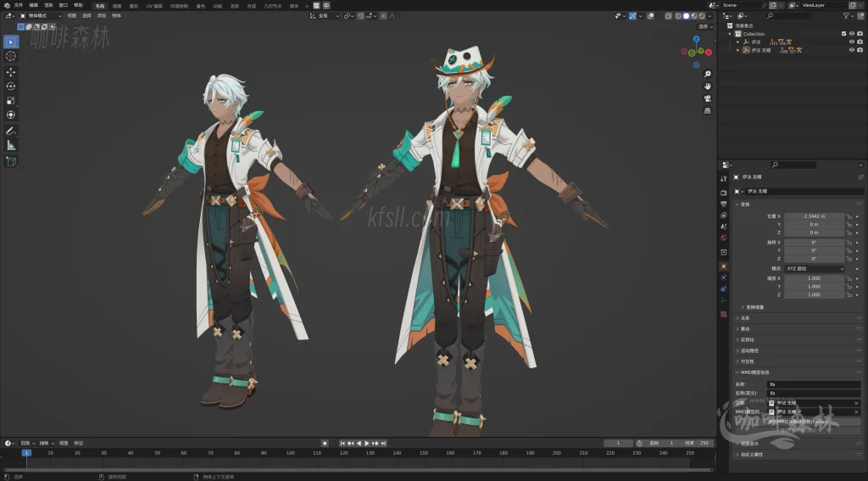Image resolution: width=868 pixels, height=481 pixels.
Task: Click the hand pan view icon
Action: click(x=707, y=86)
